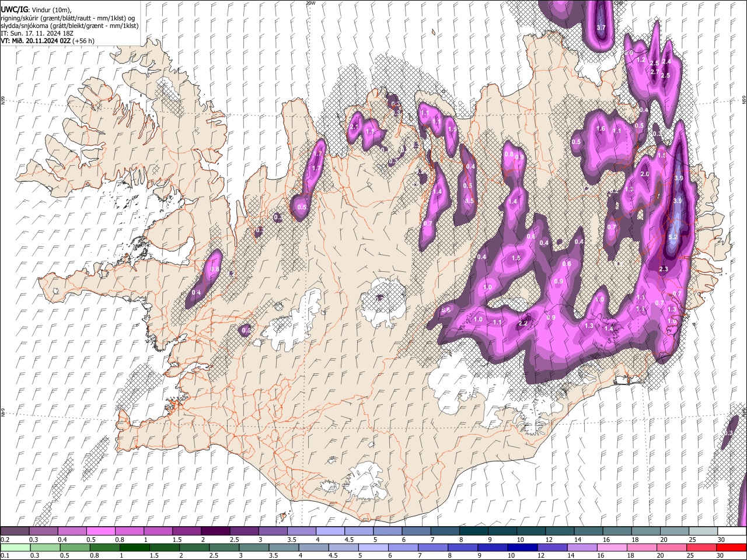The image size is (747, 560).
Task: Select the light pink 16 swatch, bottom legend row
Action: [612, 547]
